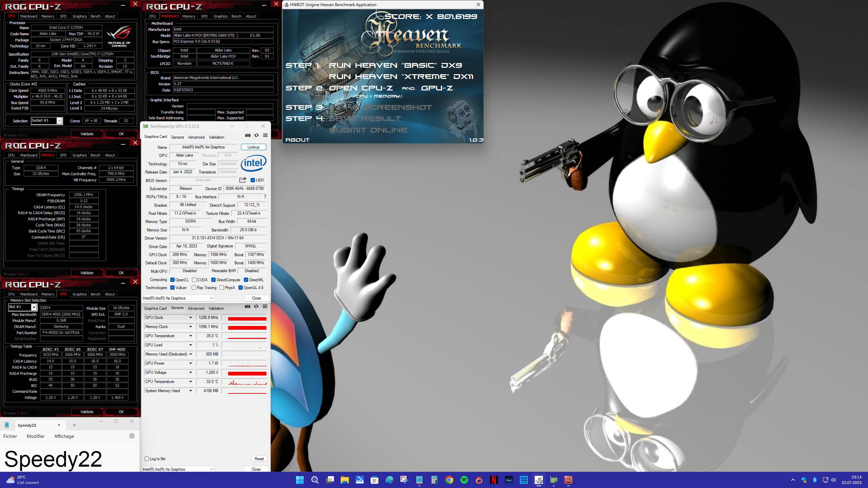Switch to ROG CPU-Z taskbar icon
Image resolution: width=868 pixels, height=488 pixels.
(568, 480)
